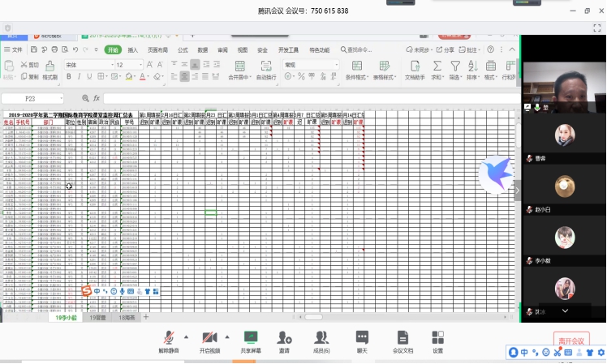Switch to the 插入 ribbon tab
The height and width of the screenshot is (364, 607).
tap(132, 49)
